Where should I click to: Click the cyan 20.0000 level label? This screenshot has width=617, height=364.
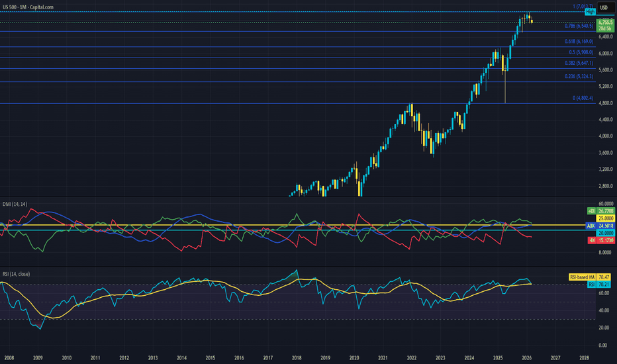point(606,233)
